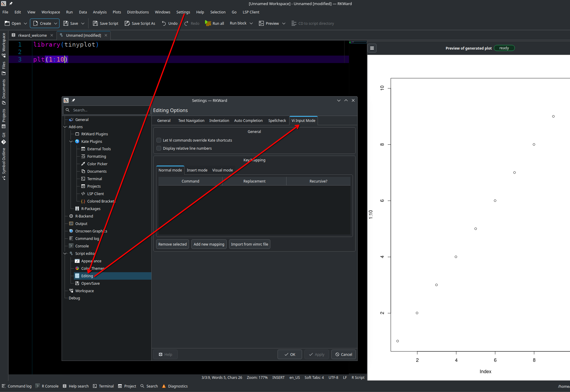The width and height of the screenshot is (570, 392).
Task: Select R-Backend settings page
Action: (x=84, y=216)
